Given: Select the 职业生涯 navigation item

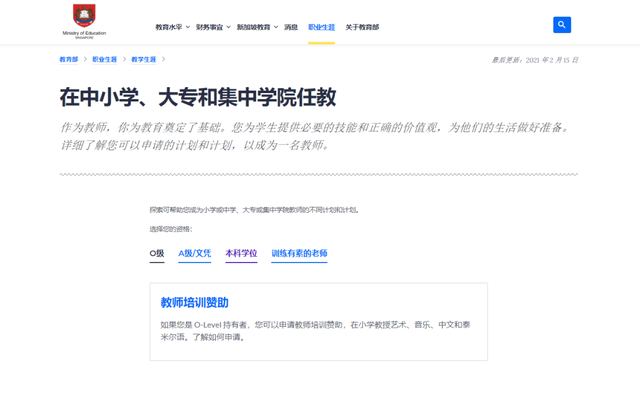Looking at the screenshot, I should pos(321,27).
